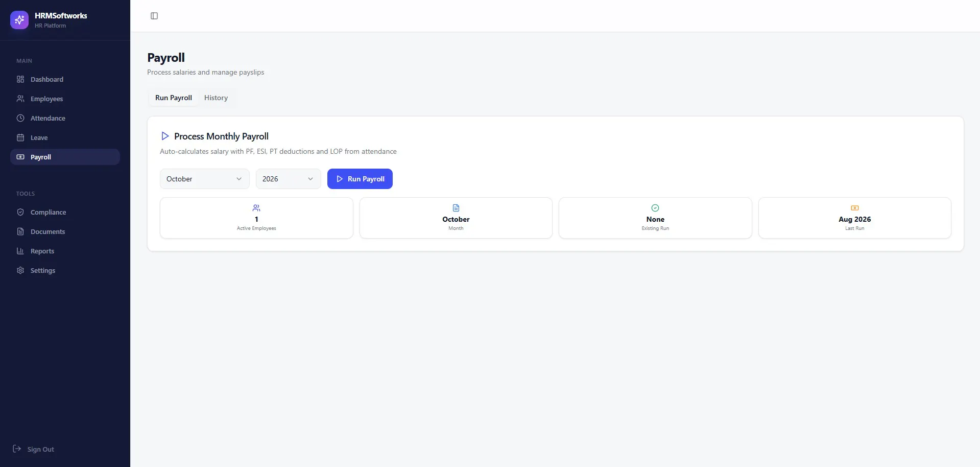
Task: Click the HRMSoftworks brand title
Action: click(61, 16)
